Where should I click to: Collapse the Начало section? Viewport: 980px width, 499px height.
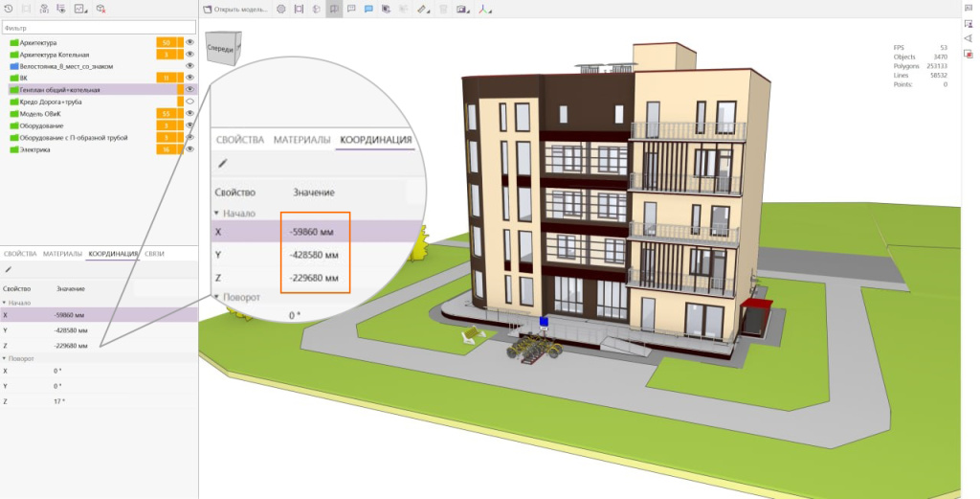4,302
